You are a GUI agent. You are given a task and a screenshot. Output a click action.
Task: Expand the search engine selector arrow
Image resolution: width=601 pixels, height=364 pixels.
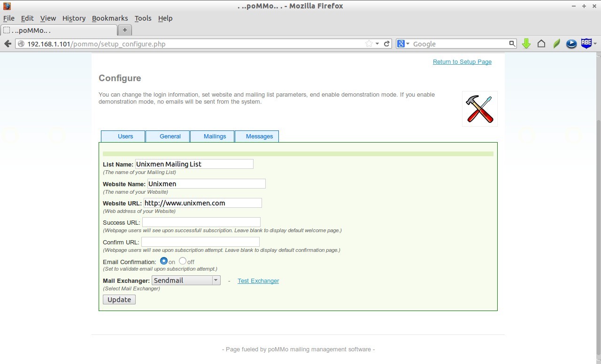(408, 44)
